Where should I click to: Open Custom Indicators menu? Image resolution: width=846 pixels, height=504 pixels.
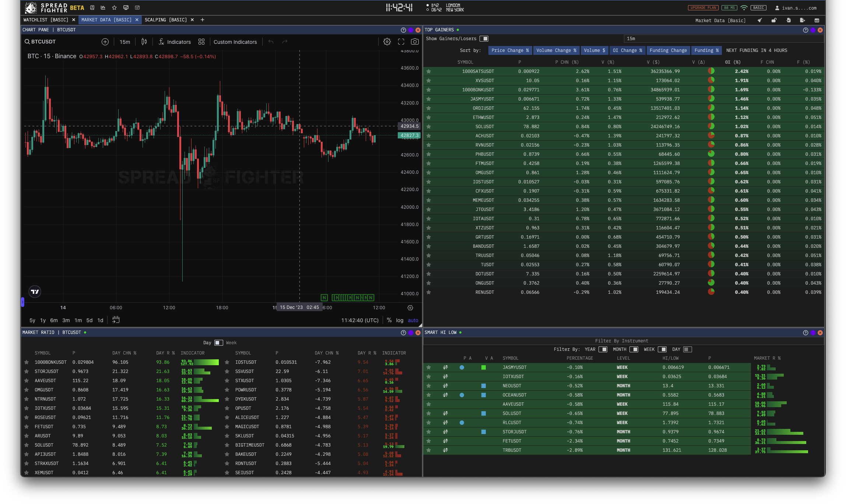(x=235, y=42)
